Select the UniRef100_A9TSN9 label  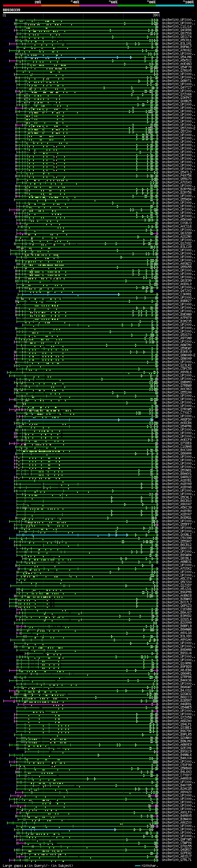tap(177, 338)
